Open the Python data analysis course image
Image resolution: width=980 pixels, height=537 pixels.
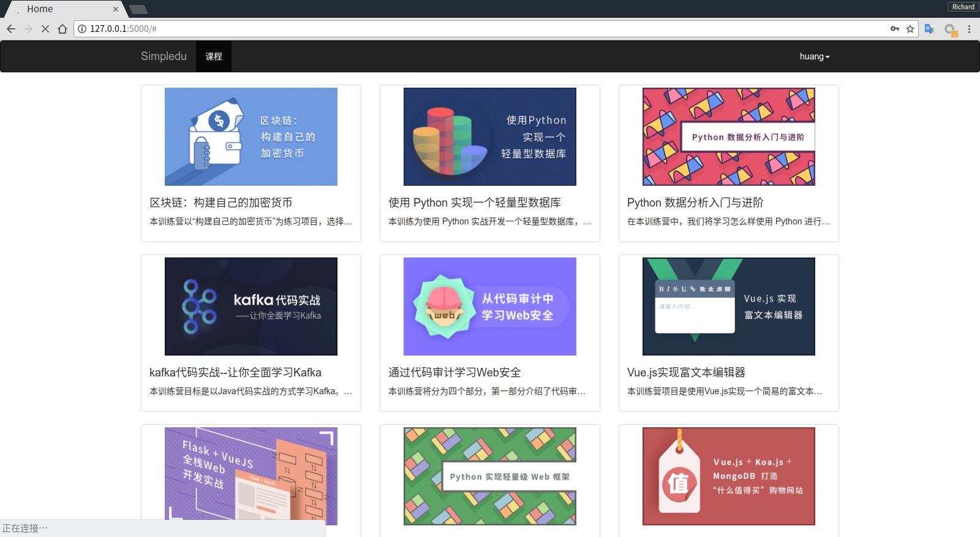[729, 137]
